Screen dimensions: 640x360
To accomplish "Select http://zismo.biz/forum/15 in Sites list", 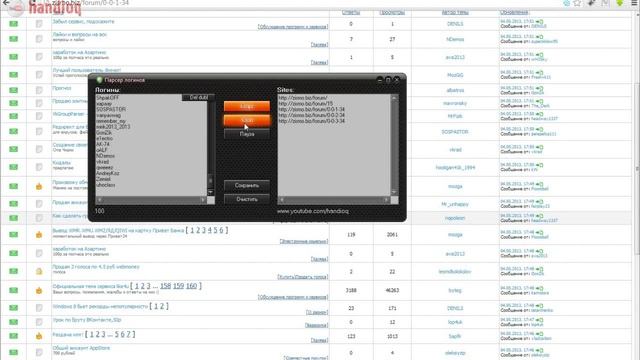I will (306, 104).
